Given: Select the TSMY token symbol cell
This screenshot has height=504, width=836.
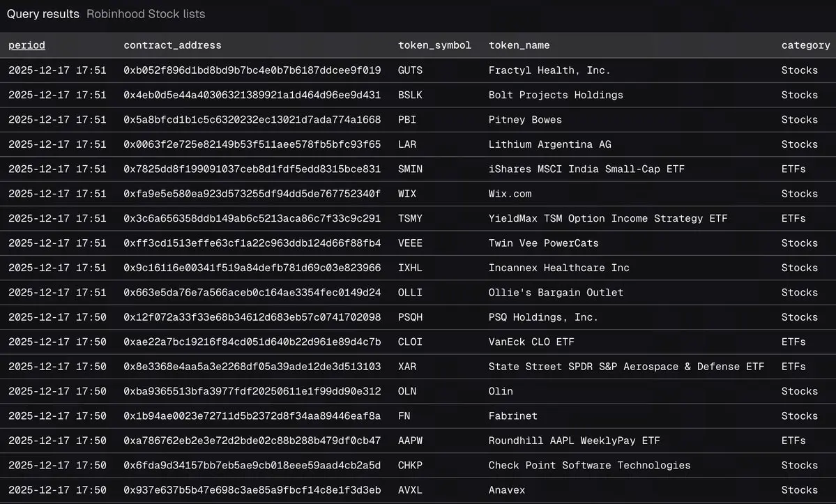Looking at the screenshot, I should (x=410, y=218).
